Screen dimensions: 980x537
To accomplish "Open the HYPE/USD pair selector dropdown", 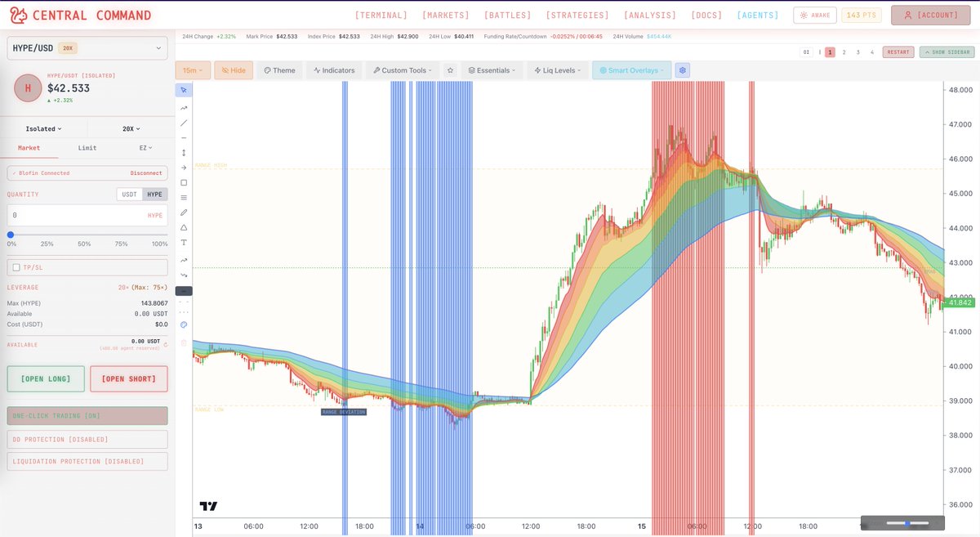I will point(87,49).
